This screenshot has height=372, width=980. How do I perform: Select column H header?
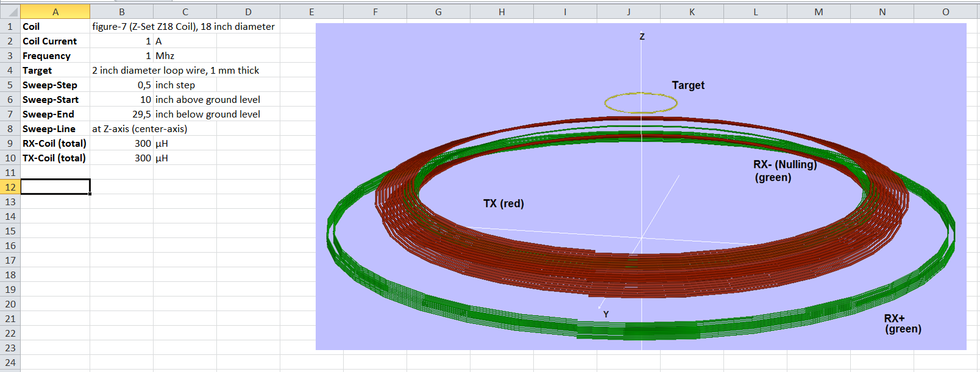pos(502,12)
